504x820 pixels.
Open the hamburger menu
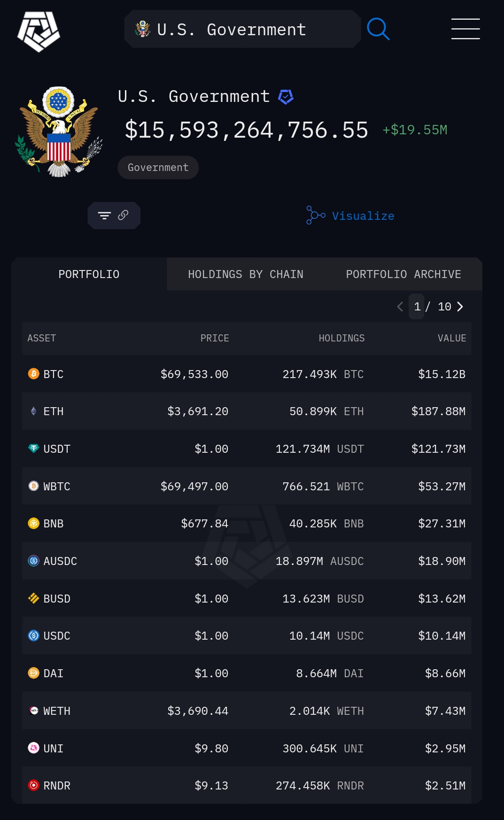465,29
